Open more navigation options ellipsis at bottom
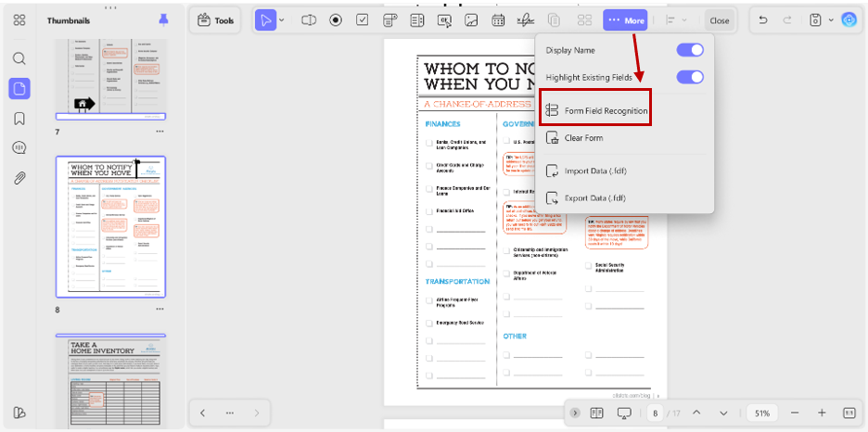 230,413
